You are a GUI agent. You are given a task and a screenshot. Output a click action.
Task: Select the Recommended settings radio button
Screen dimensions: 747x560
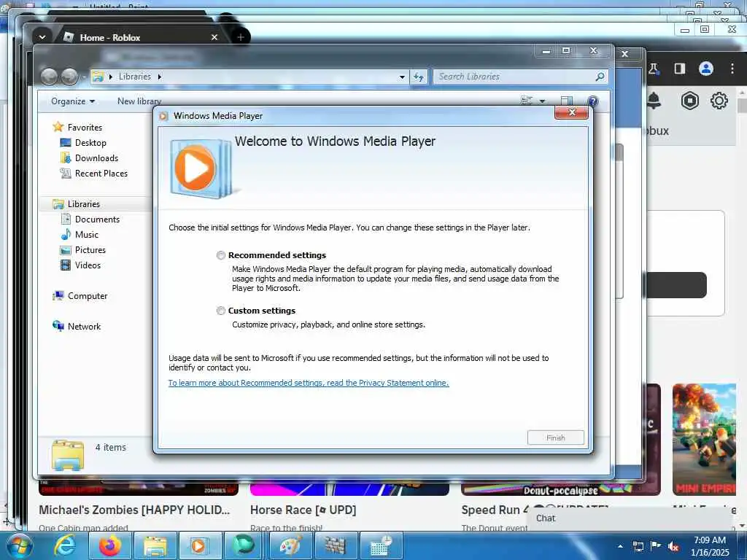[x=221, y=255]
